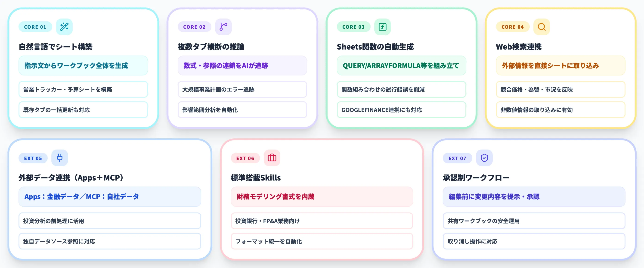Click the magic wand icon in CORE 01
Viewport: 644px width, 268px height.
(64, 27)
